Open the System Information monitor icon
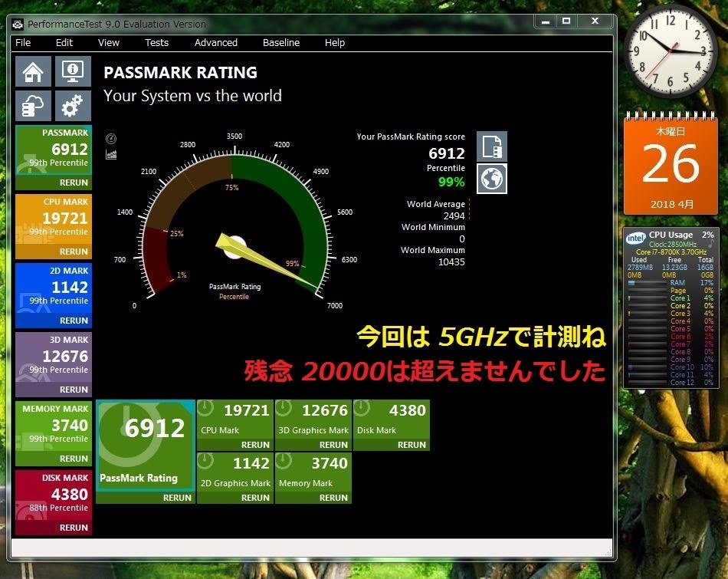This screenshot has width=728, height=579. 73,71
